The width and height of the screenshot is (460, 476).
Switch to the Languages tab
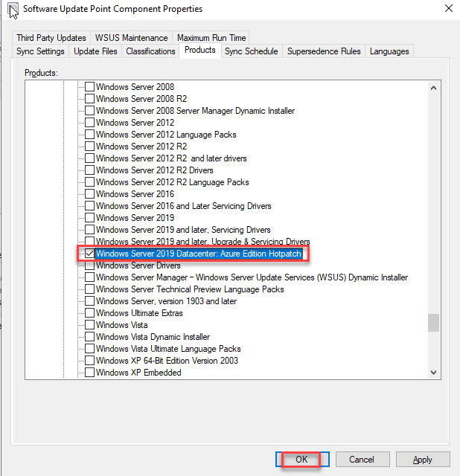[x=389, y=51]
